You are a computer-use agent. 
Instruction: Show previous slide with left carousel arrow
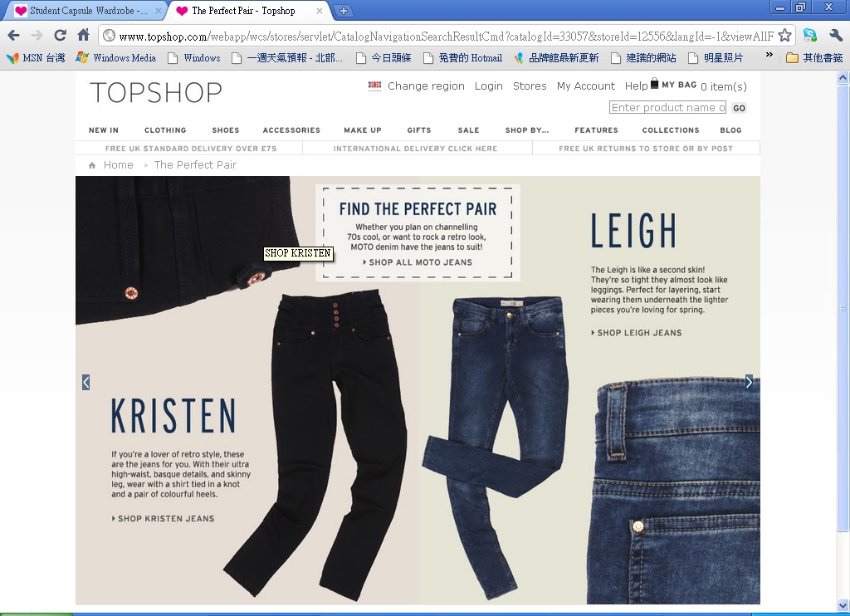(x=85, y=382)
